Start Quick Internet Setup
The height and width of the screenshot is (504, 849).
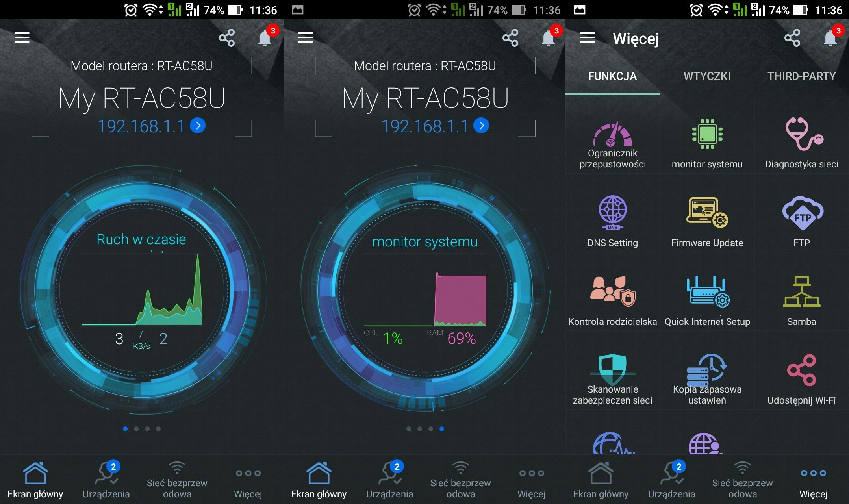tap(707, 301)
